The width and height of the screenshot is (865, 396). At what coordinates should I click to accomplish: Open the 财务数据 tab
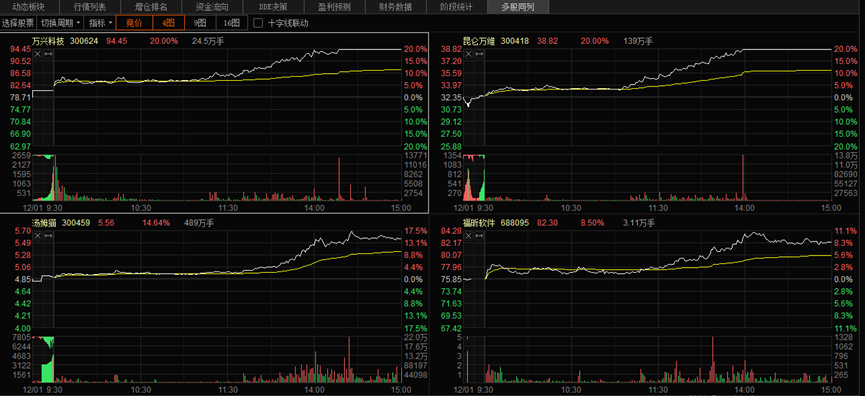click(395, 7)
